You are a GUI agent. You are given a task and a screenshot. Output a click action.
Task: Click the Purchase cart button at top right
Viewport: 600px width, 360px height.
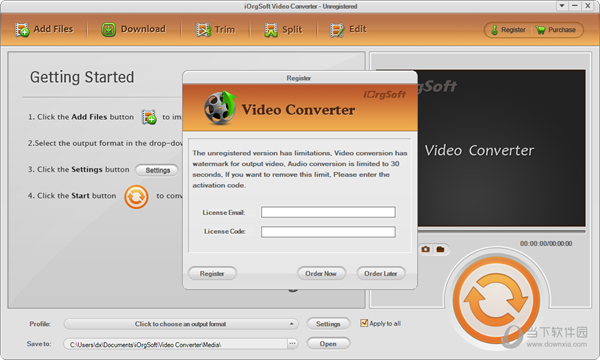[x=556, y=30]
